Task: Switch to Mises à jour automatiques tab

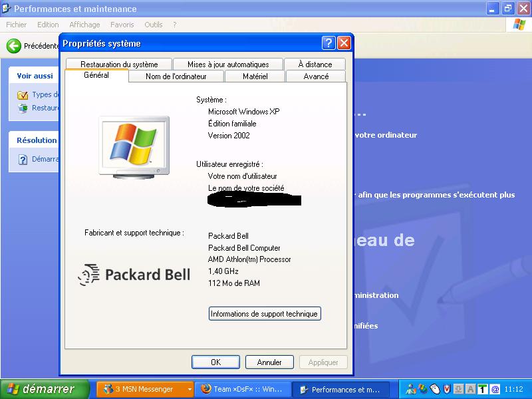Action: 228,64
